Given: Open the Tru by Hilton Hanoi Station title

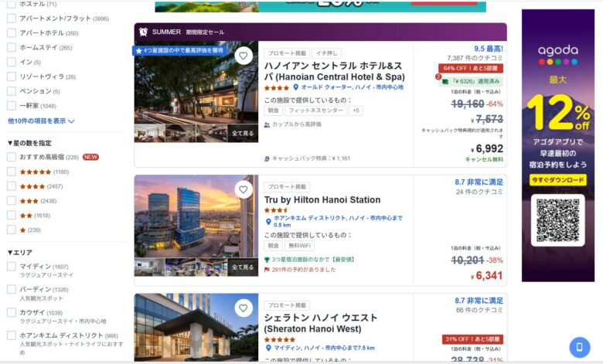Looking at the screenshot, I should click(x=322, y=199).
